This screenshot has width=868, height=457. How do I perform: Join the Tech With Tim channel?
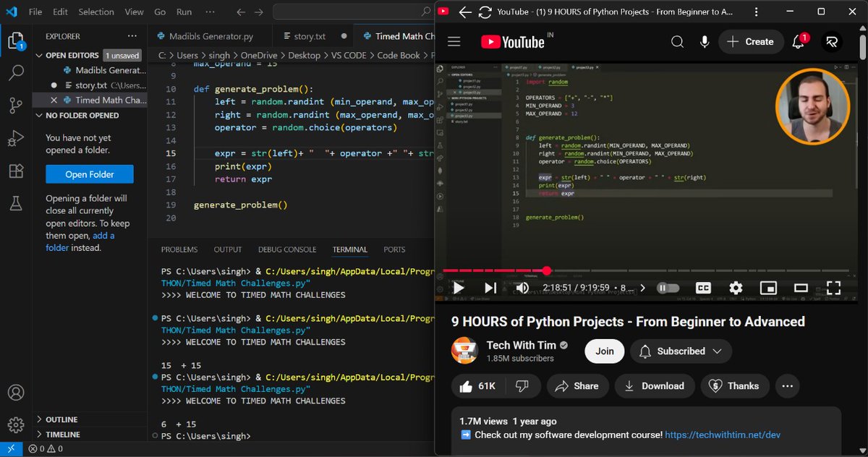[605, 351]
